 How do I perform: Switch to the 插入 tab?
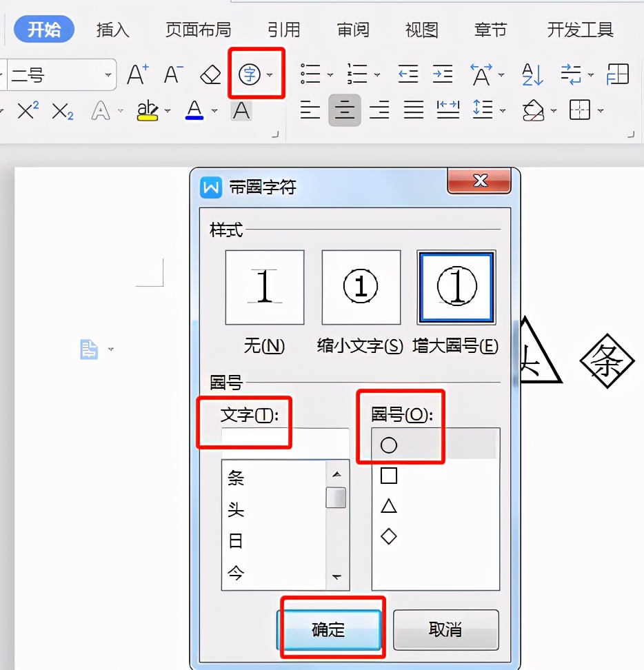[112, 30]
